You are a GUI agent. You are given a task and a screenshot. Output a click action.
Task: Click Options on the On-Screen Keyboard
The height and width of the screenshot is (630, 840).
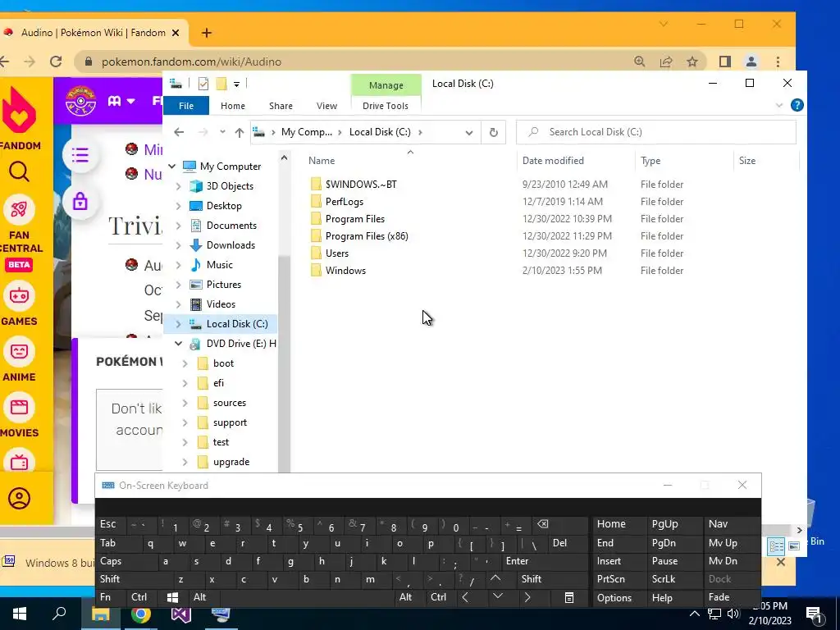coord(619,597)
